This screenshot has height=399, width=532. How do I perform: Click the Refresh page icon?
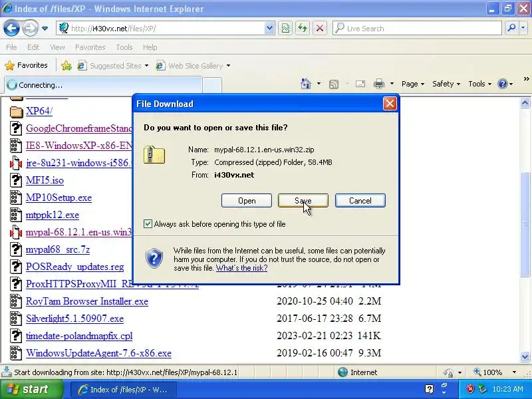pos(303,28)
